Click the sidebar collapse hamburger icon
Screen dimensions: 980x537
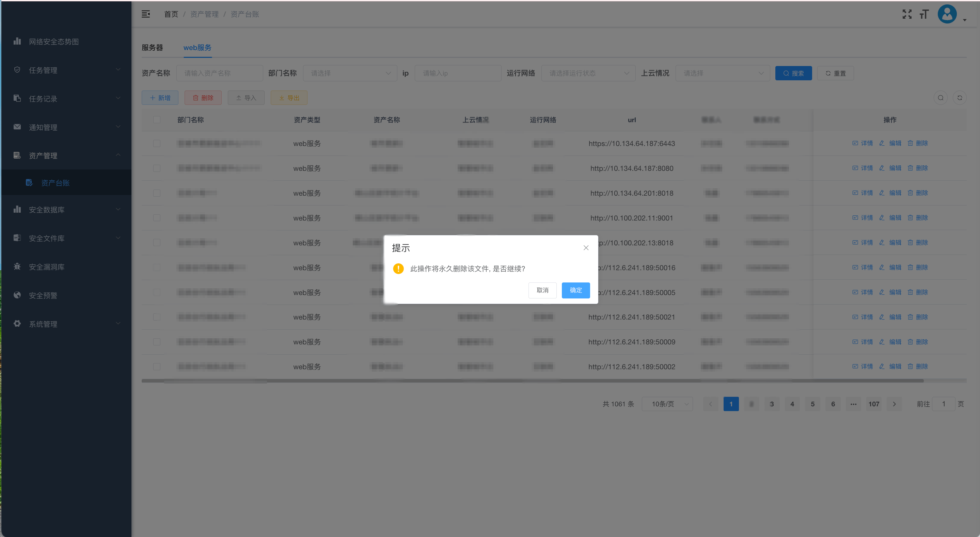click(x=146, y=14)
